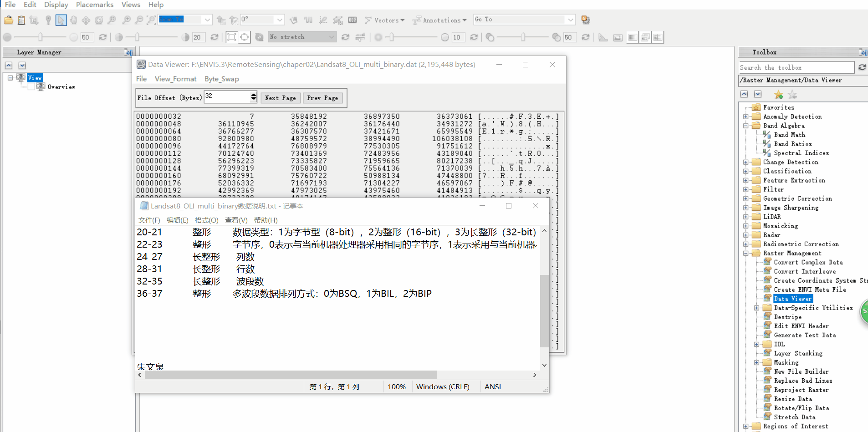
Task: Click the Blend view icon
Action: pos(633,37)
